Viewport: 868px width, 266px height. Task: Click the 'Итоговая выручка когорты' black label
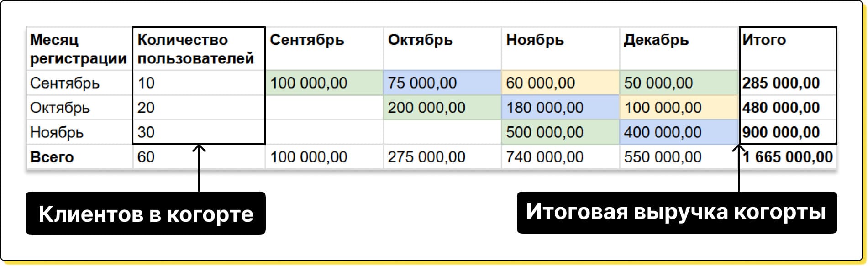pyautogui.click(x=676, y=213)
